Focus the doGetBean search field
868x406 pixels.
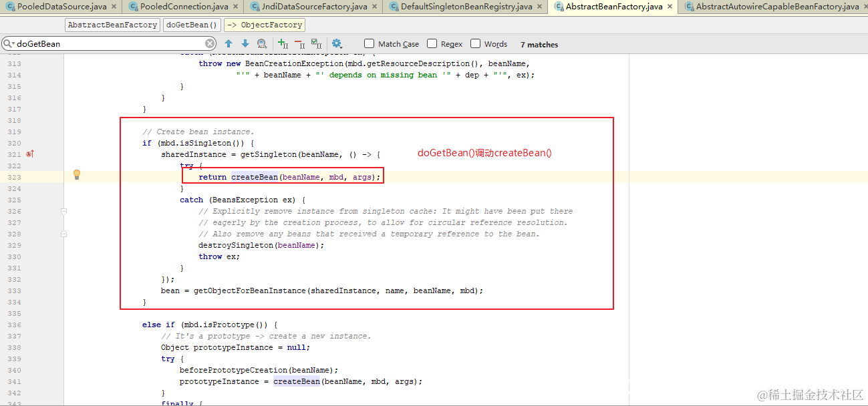coord(110,44)
